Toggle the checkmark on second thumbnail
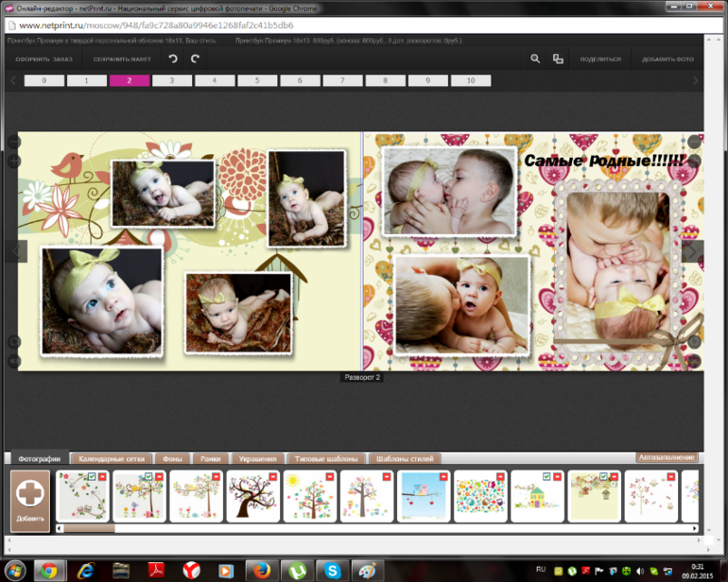 [149, 477]
